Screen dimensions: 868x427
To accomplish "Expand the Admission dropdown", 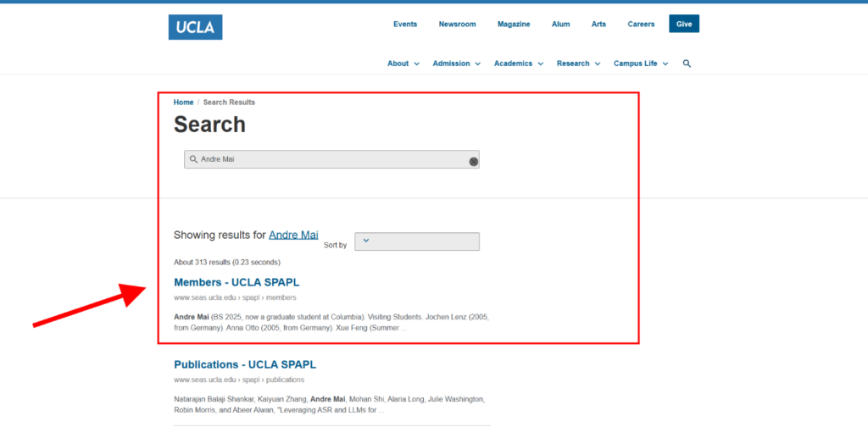I will coord(457,64).
